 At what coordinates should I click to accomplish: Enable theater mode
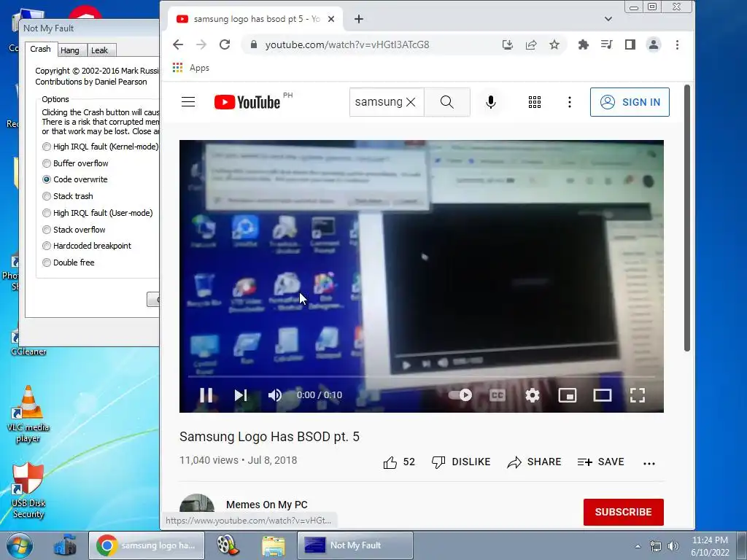[602, 394]
